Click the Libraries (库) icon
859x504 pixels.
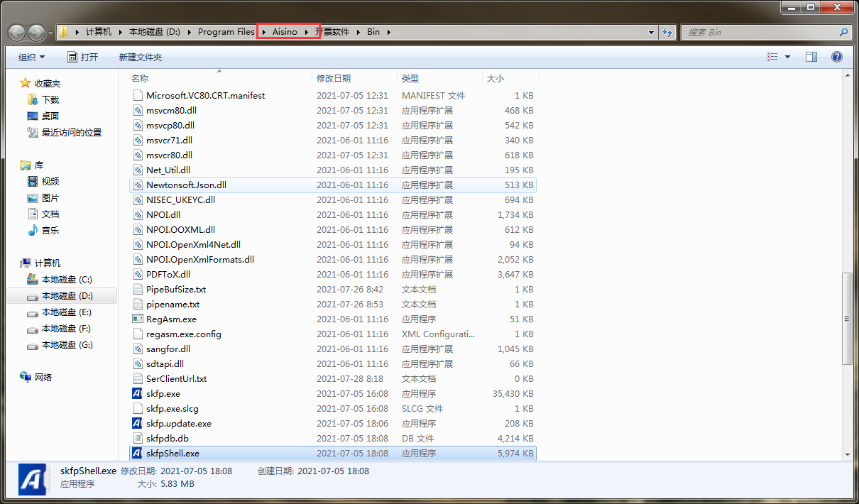tap(26, 165)
